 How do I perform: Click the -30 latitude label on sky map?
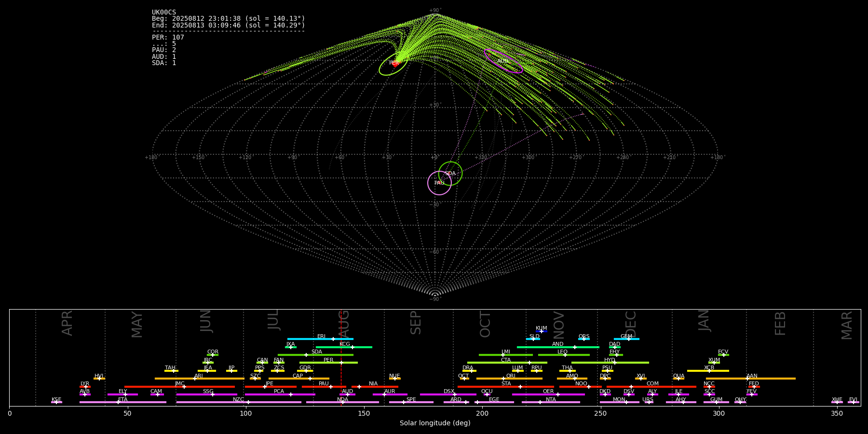434,204
